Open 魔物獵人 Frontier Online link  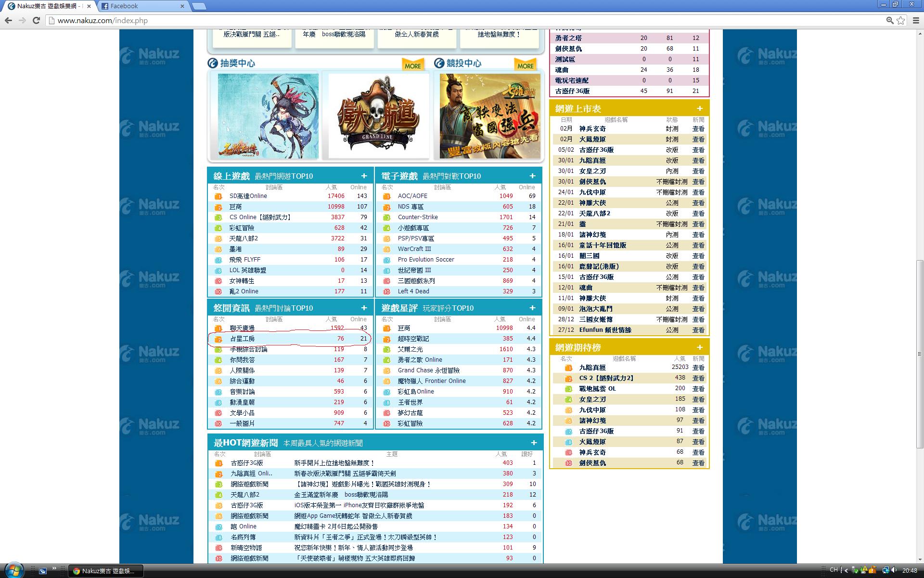pos(432,381)
